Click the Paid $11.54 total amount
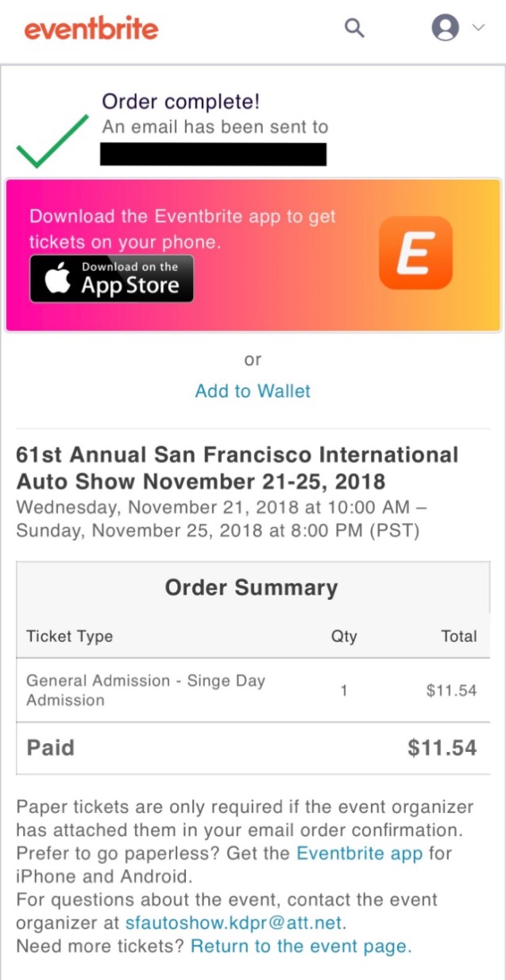Viewport: 506px width, 980px height. click(442, 748)
